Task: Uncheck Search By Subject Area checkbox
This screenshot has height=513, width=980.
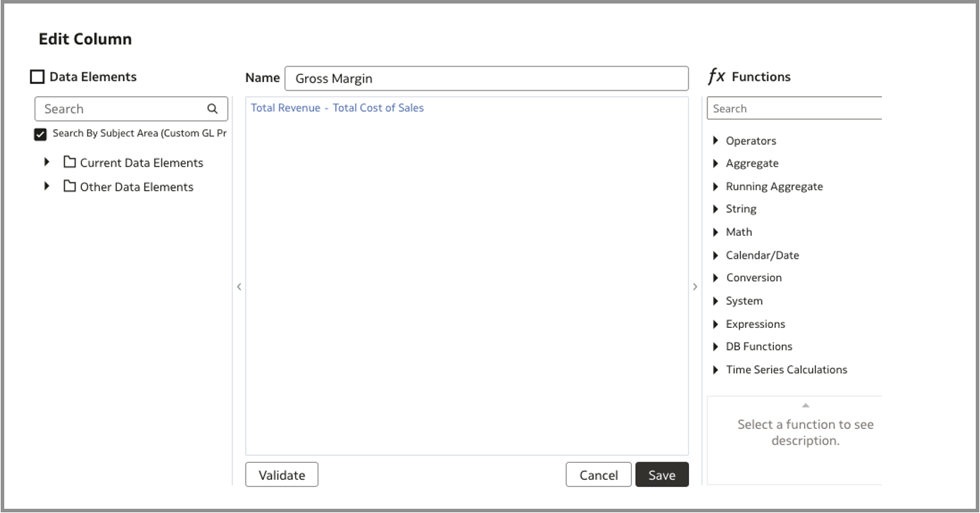Action: pyautogui.click(x=40, y=134)
